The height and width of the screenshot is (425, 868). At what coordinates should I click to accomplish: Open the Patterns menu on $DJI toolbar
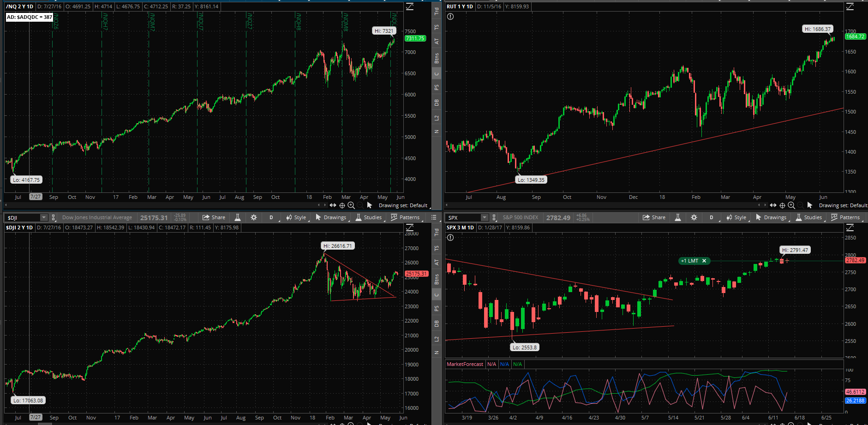[x=406, y=217]
